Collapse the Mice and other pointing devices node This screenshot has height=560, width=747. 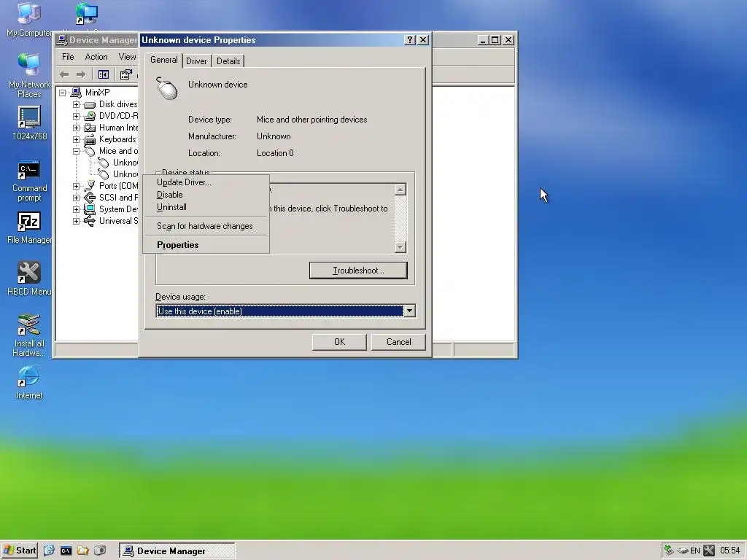coord(76,151)
